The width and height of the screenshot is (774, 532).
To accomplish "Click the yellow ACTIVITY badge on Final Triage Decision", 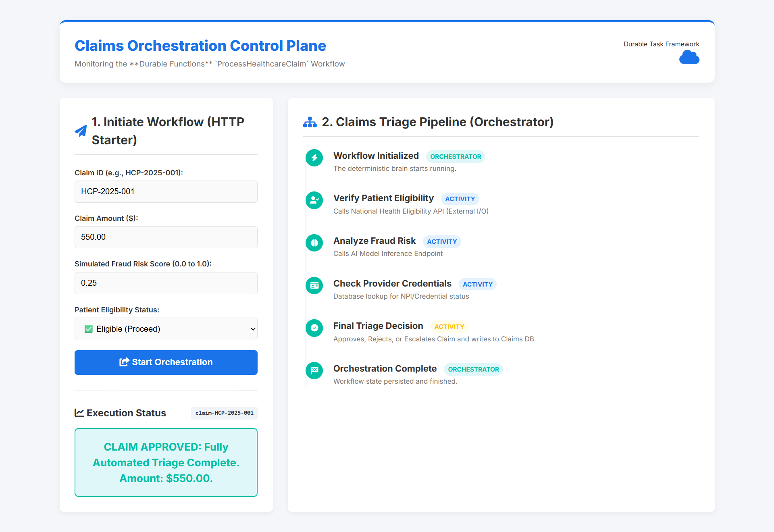I will [x=449, y=326].
